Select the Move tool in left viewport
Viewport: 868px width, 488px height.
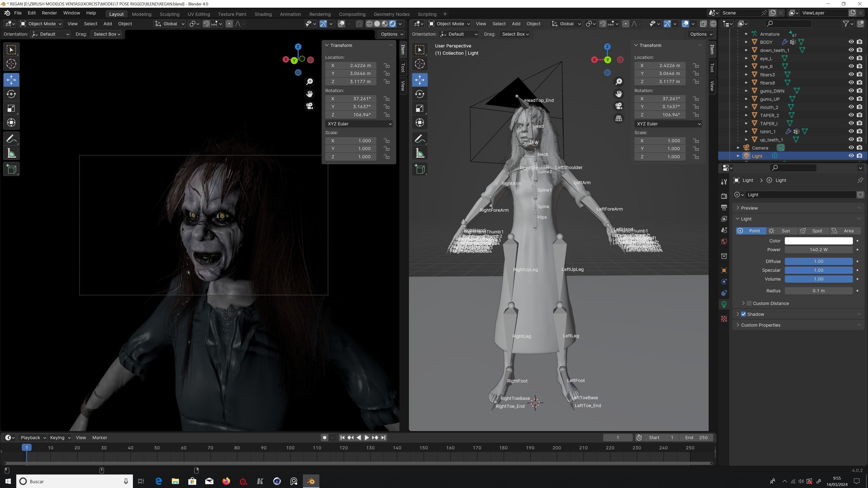pos(11,80)
